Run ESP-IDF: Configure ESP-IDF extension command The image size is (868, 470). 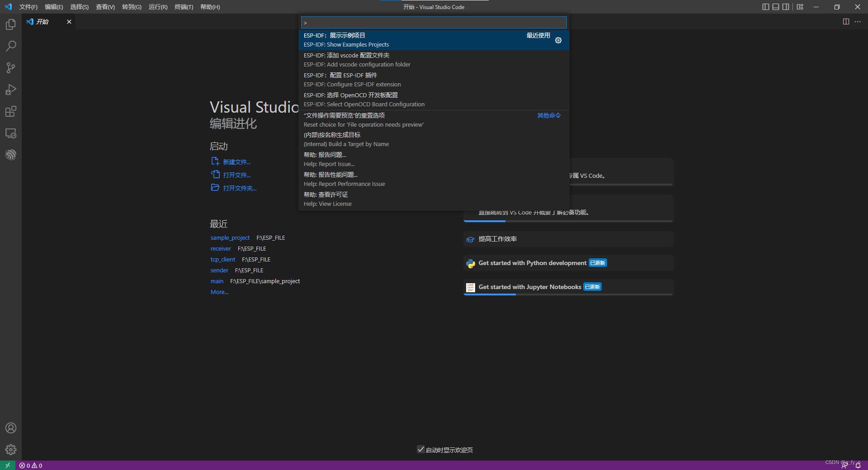[434, 80]
